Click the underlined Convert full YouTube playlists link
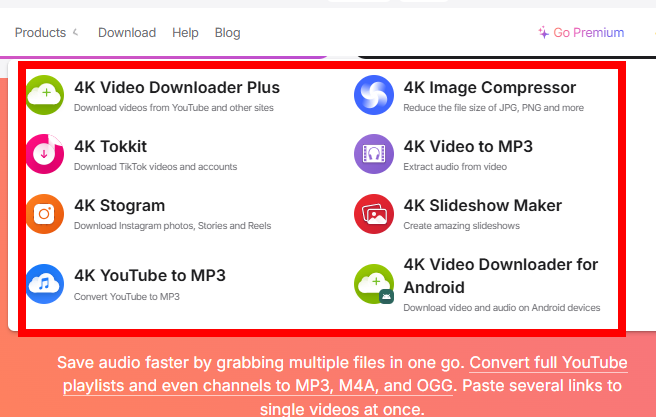Image resolution: width=656 pixels, height=417 pixels. (345, 374)
